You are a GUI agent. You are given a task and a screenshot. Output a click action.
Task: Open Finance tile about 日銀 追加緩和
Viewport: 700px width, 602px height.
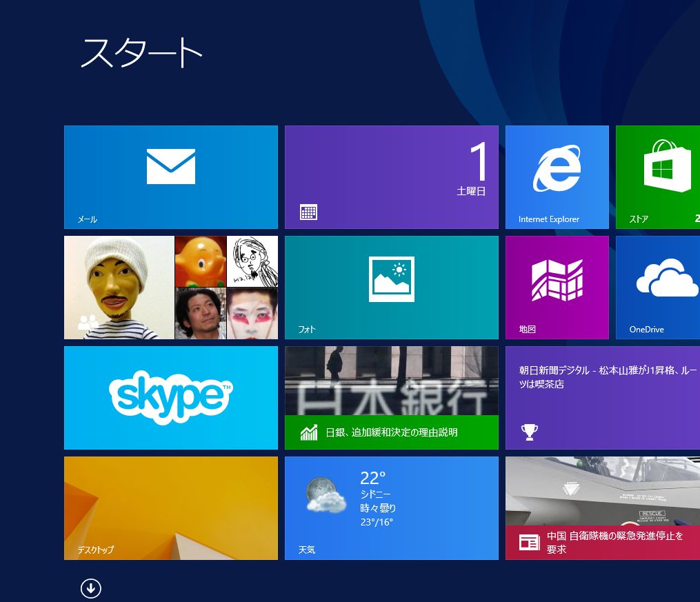click(x=392, y=398)
